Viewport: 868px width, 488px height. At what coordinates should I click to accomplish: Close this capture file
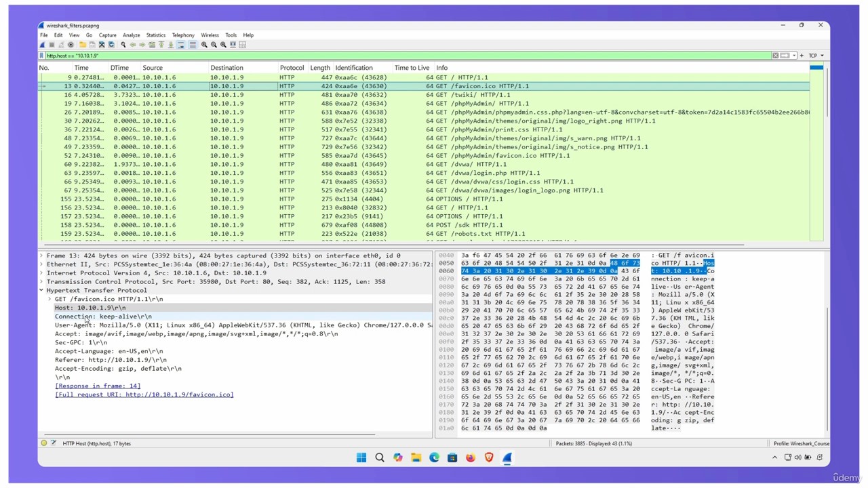tap(102, 45)
